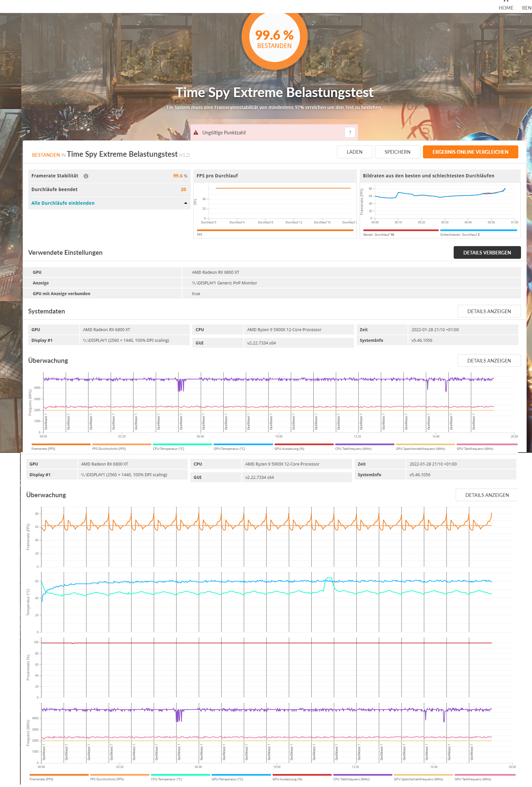Click ERGEBNIS ONLINE VERGLEICHEN button
The height and width of the screenshot is (787, 532).
470,152
